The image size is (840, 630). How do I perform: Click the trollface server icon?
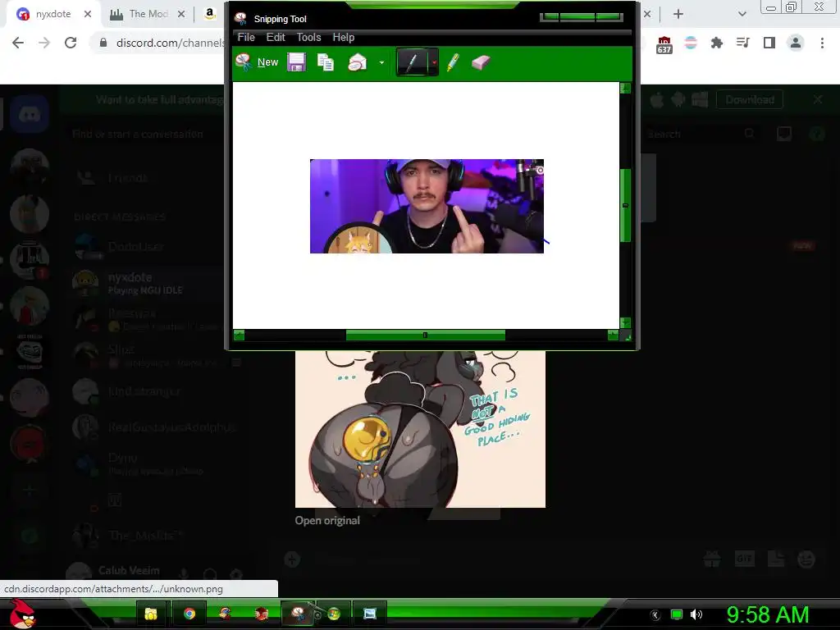(x=30, y=352)
